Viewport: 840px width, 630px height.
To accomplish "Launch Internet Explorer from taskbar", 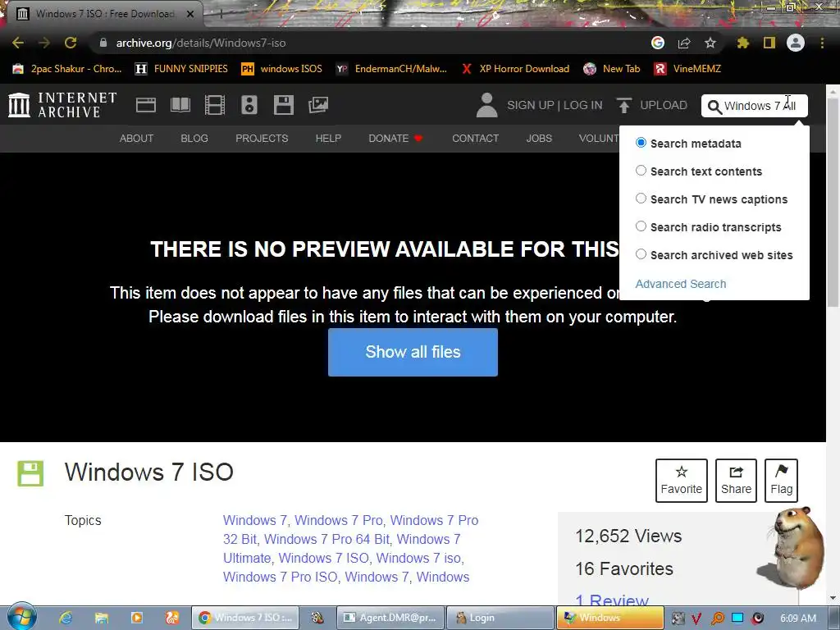I will pyautogui.click(x=66, y=618).
